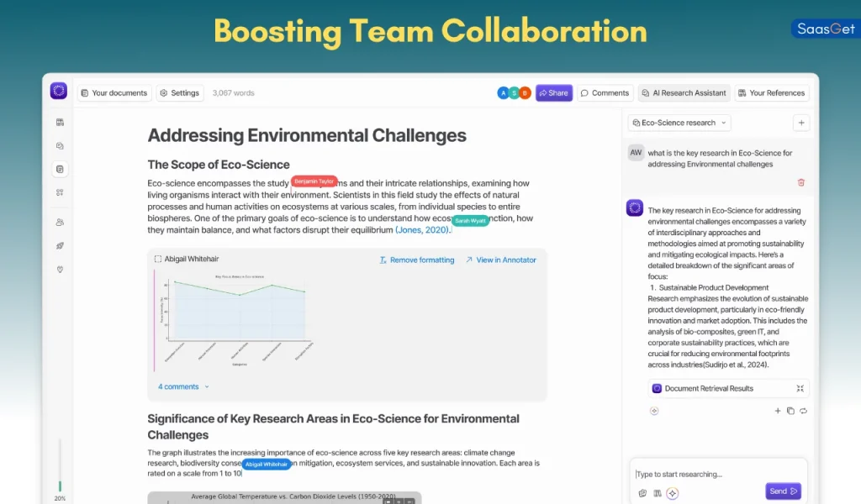Image resolution: width=861 pixels, height=504 pixels.
Task: Click the rocket icon in left sidebar
Action: click(59, 245)
